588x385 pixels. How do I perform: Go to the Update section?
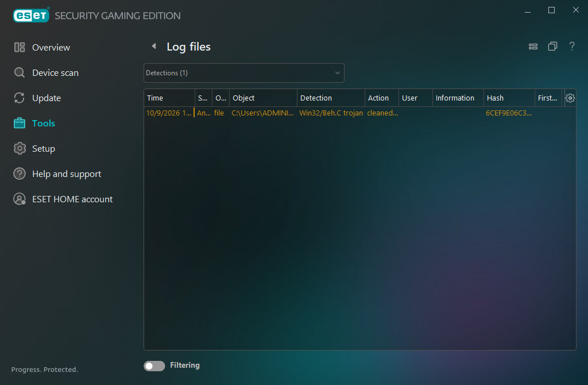(47, 98)
